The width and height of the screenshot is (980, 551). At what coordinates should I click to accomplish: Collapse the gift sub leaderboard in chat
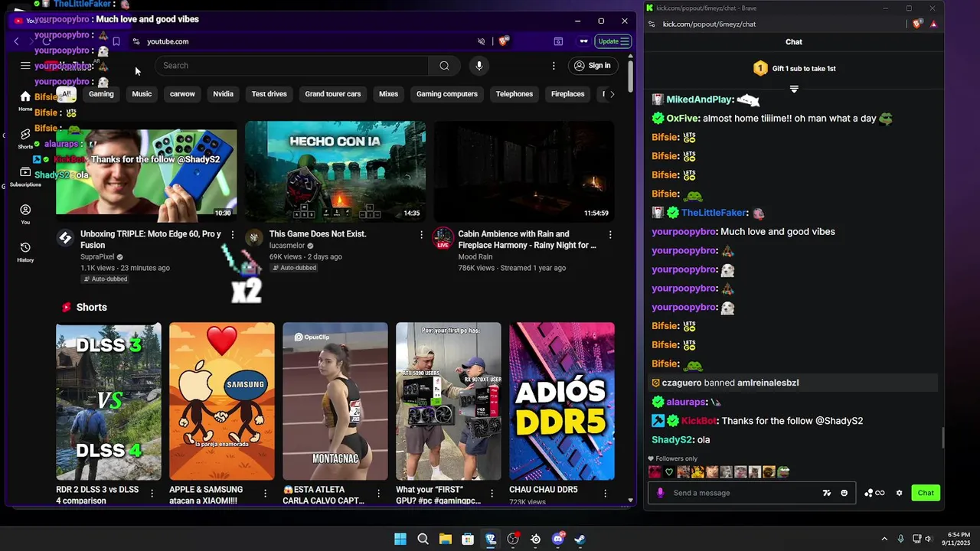point(794,90)
